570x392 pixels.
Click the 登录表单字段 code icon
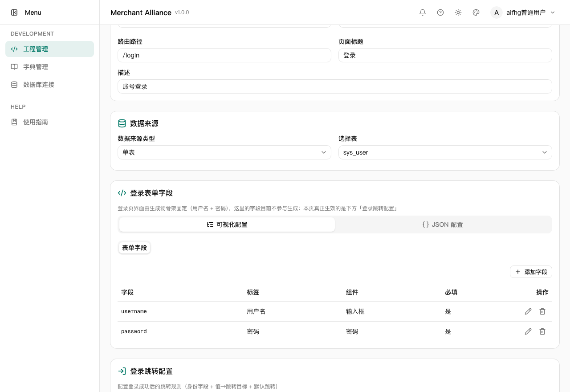click(x=122, y=193)
